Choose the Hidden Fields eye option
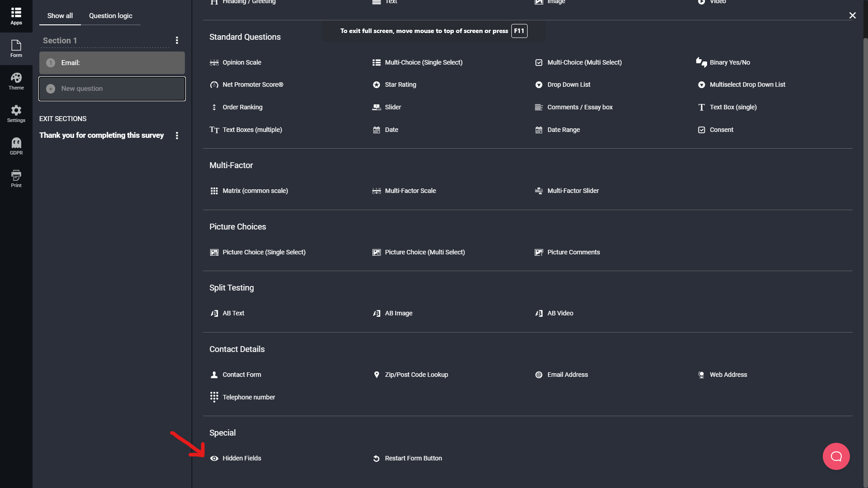This screenshot has width=868, height=488. pos(236,458)
